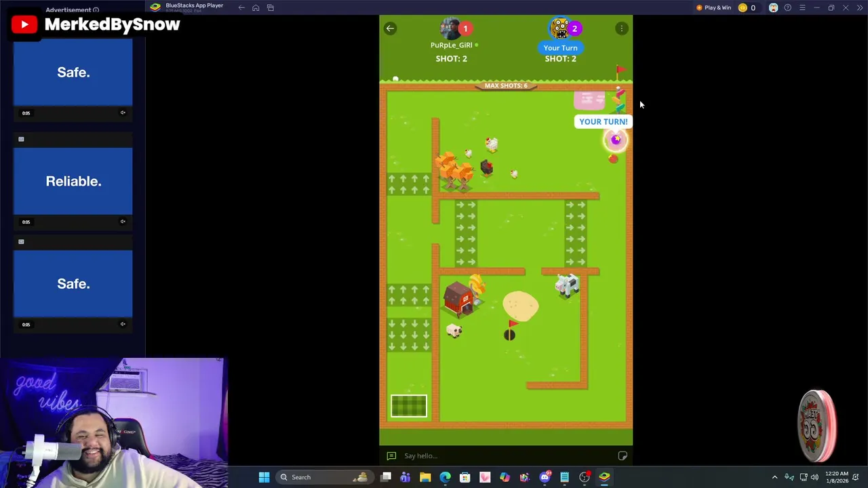Tap the white sheep below the barn
868x488 pixels.
454,330
